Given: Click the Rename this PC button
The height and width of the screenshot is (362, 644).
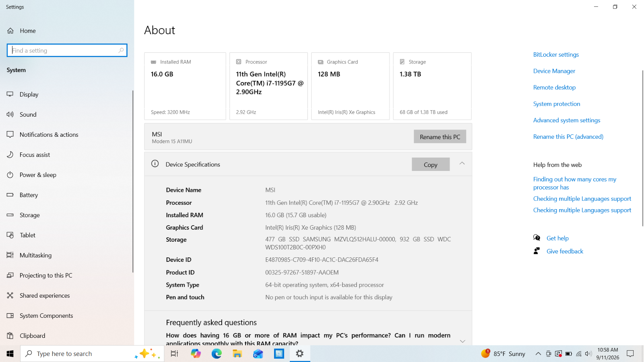Looking at the screenshot, I should tap(440, 137).
